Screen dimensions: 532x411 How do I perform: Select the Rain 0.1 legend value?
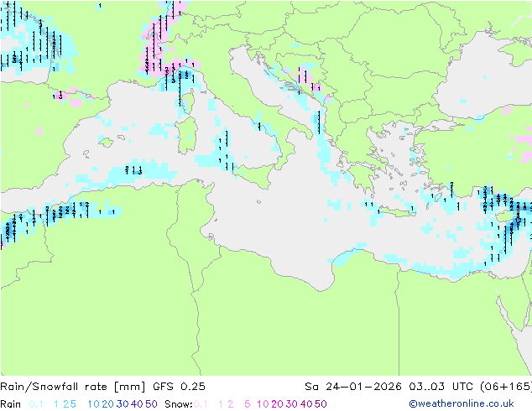[36, 404]
